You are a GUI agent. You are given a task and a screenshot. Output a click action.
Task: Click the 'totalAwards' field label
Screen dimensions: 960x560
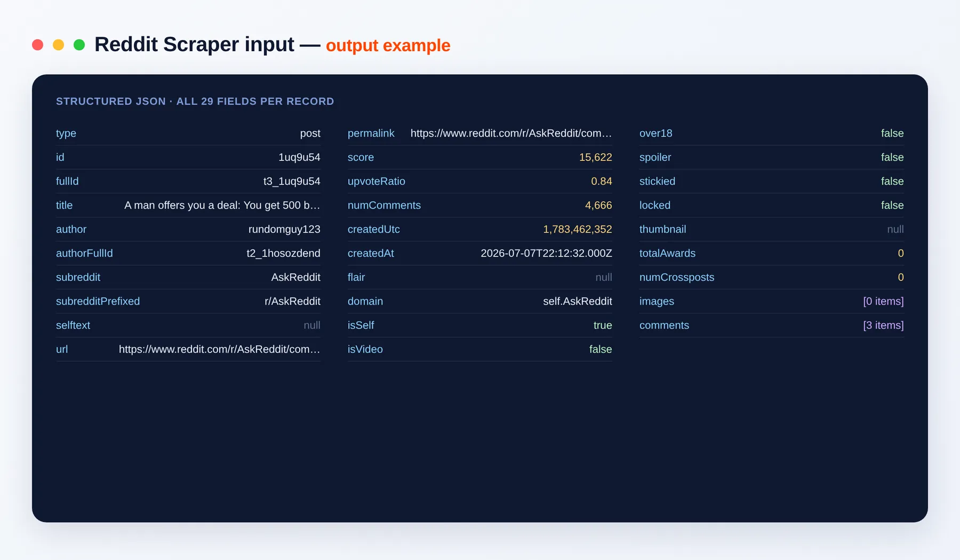667,253
